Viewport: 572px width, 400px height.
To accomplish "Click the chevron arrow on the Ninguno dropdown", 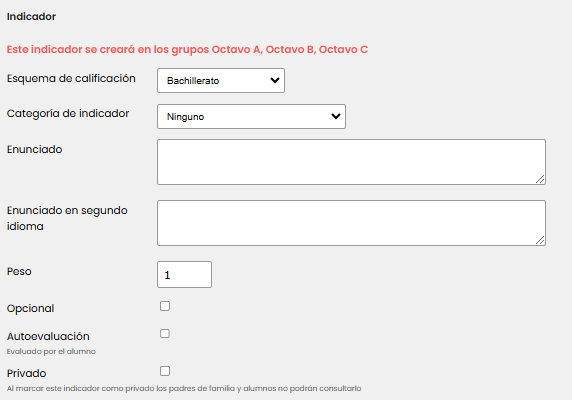I will coord(336,116).
